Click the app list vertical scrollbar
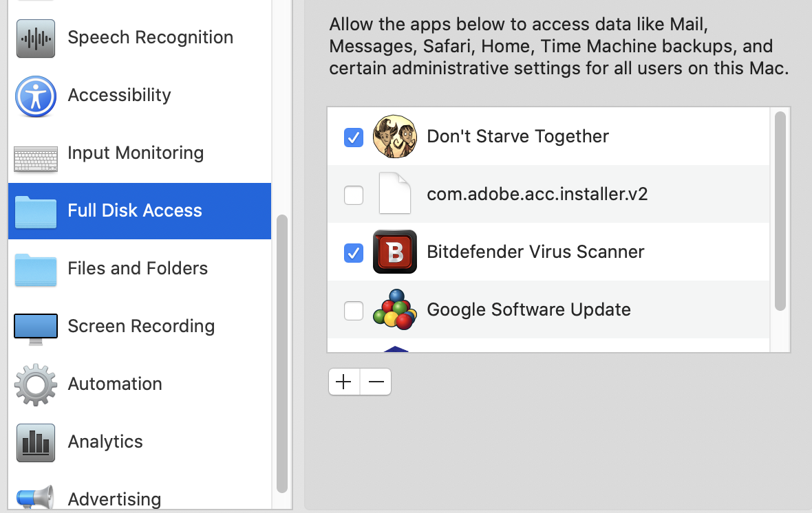The height and width of the screenshot is (513, 812). click(x=780, y=210)
